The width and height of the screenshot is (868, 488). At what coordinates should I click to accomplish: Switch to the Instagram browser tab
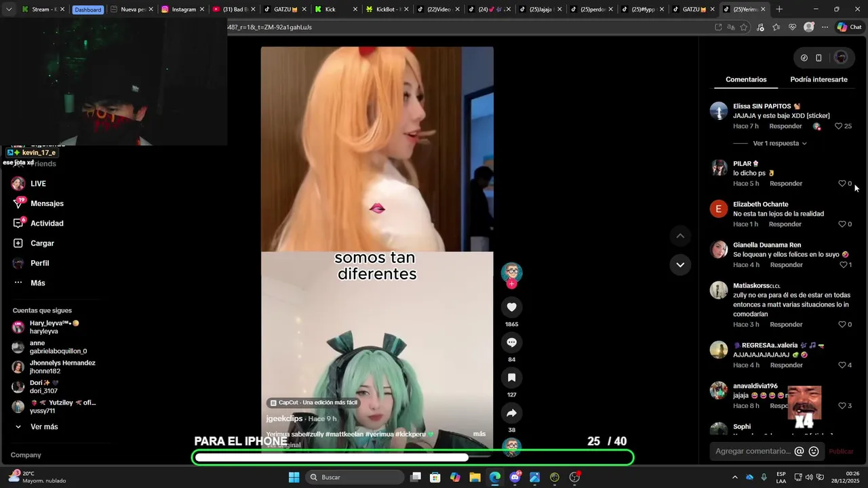[183, 9]
